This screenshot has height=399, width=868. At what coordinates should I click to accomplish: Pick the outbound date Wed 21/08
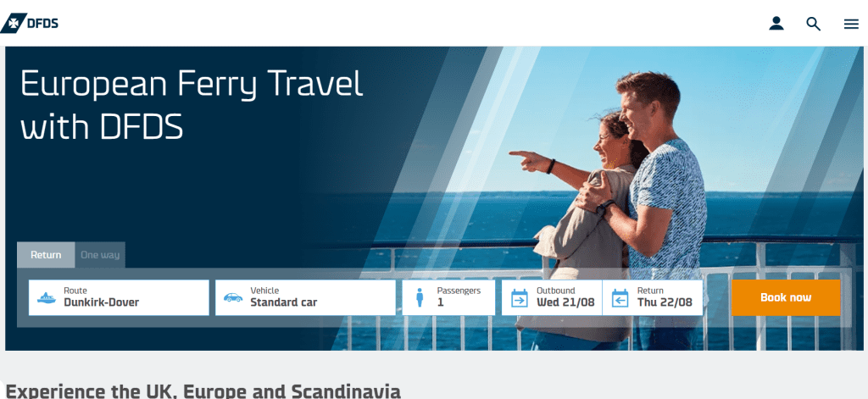point(552,297)
